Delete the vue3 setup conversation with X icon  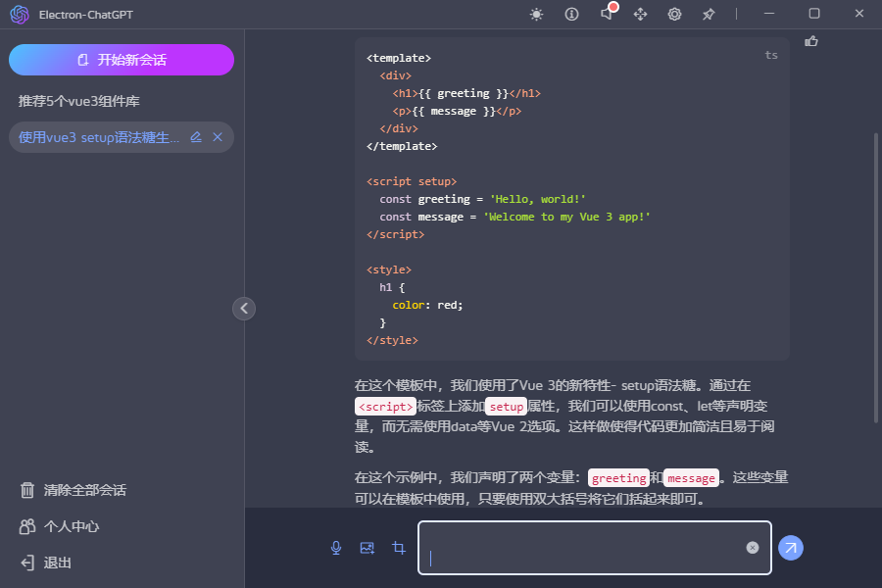tap(218, 137)
